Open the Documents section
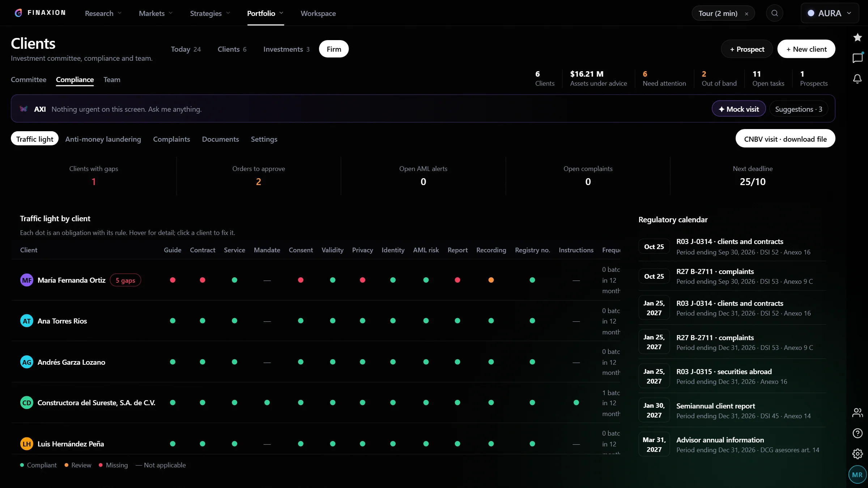This screenshot has width=868, height=488. [x=220, y=139]
